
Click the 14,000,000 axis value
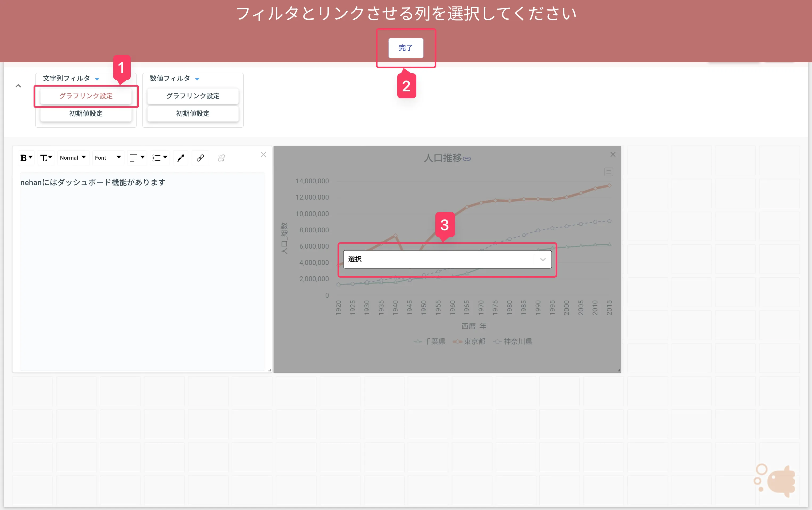coord(312,181)
